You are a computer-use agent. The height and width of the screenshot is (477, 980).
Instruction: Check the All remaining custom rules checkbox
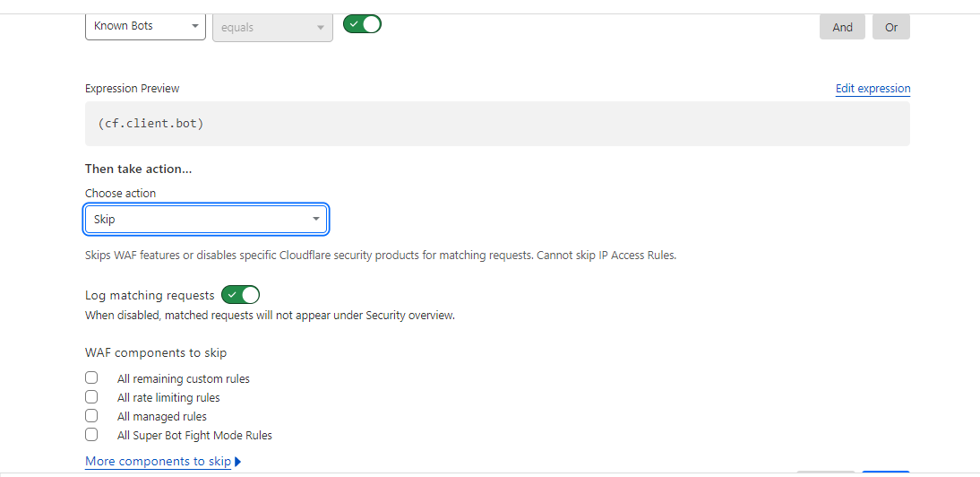point(92,377)
